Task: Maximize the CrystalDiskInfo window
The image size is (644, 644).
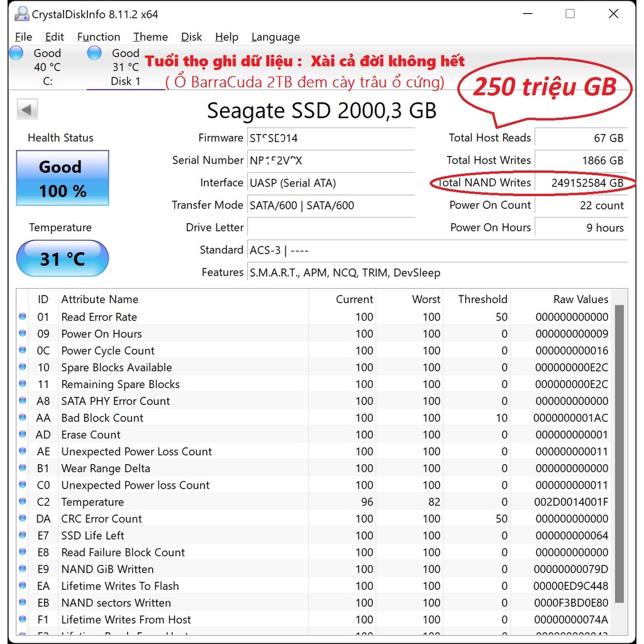Action: (570, 14)
